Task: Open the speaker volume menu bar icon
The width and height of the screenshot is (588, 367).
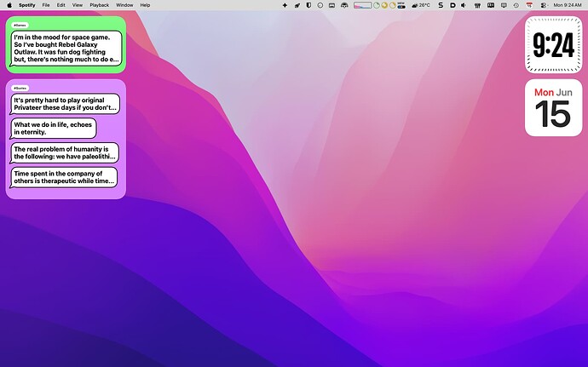Action: (464, 5)
